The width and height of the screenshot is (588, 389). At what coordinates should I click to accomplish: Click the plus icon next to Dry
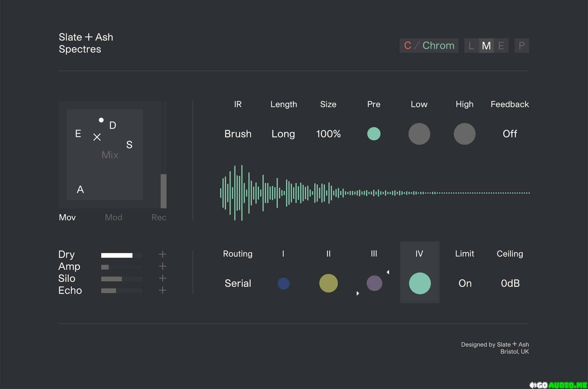click(x=162, y=254)
